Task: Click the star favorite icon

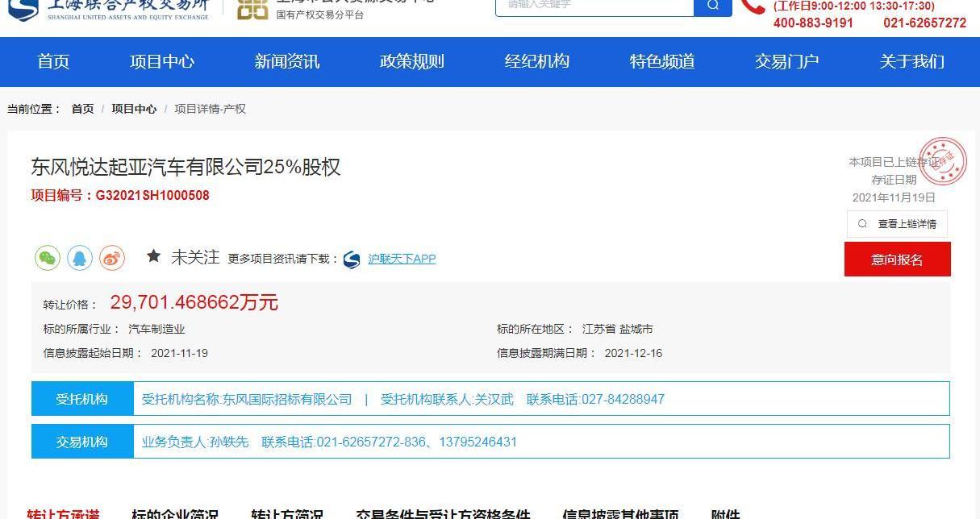Action: [153, 256]
